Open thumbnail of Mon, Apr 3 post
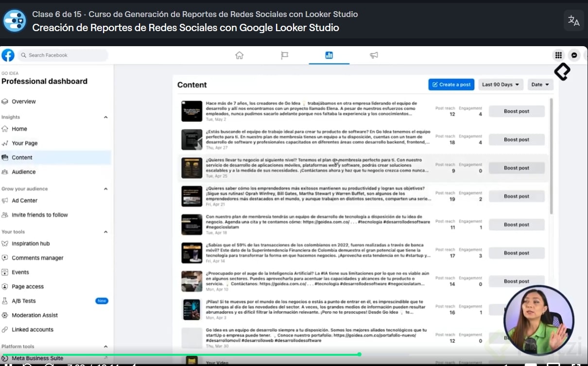588x366 pixels. (191, 310)
